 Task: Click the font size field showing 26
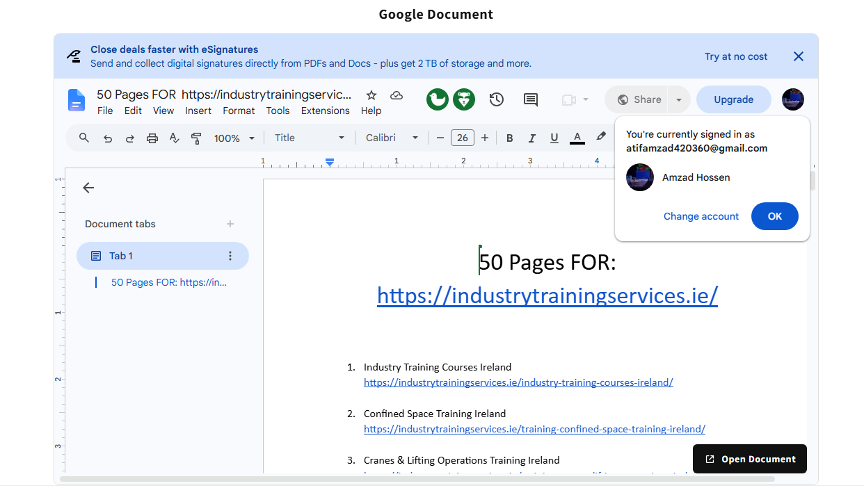(463, 138)
